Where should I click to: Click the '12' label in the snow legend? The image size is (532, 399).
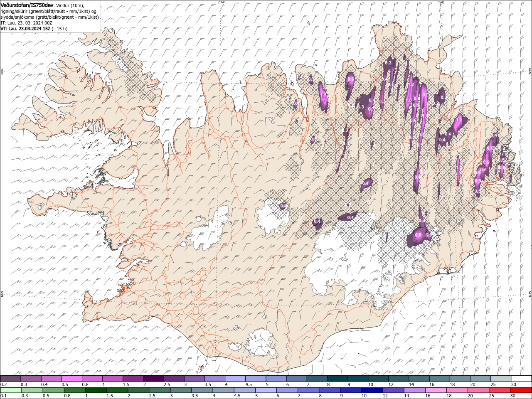[x=391, y=384]
